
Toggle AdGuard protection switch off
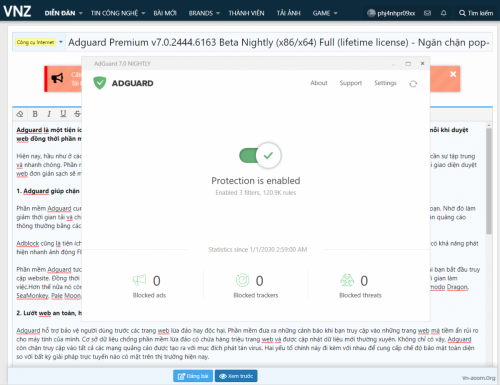260,155
